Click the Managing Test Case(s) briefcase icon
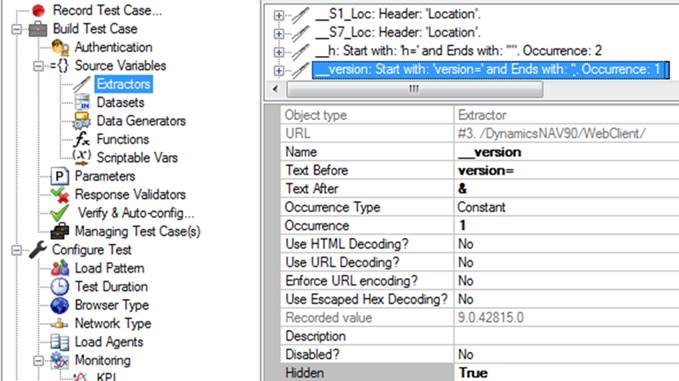This screenshot has height=381, width=679. 60,231
